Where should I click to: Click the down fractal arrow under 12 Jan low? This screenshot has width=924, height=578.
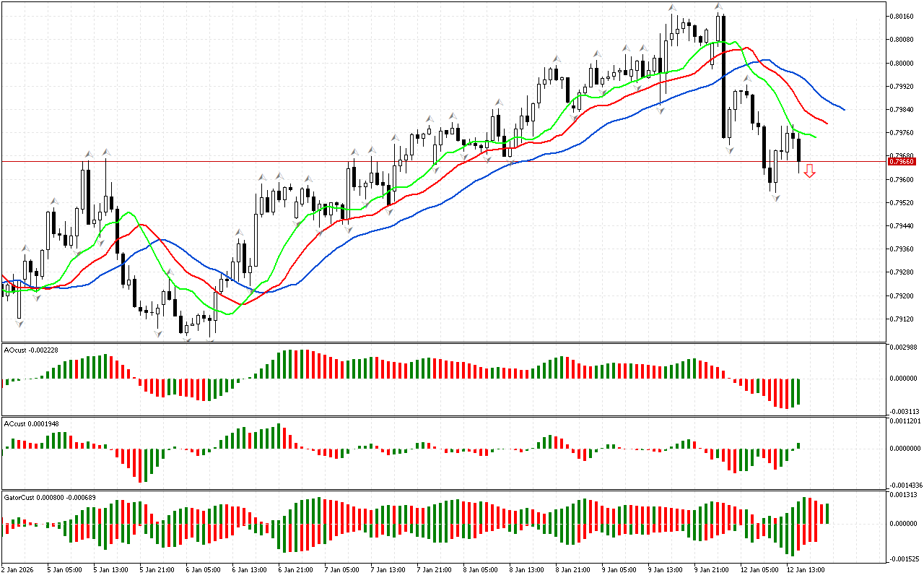(776, 197)
